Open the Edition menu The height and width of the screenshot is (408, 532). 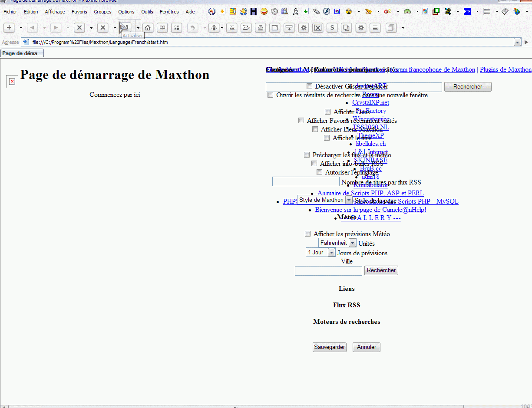point(31,12)
